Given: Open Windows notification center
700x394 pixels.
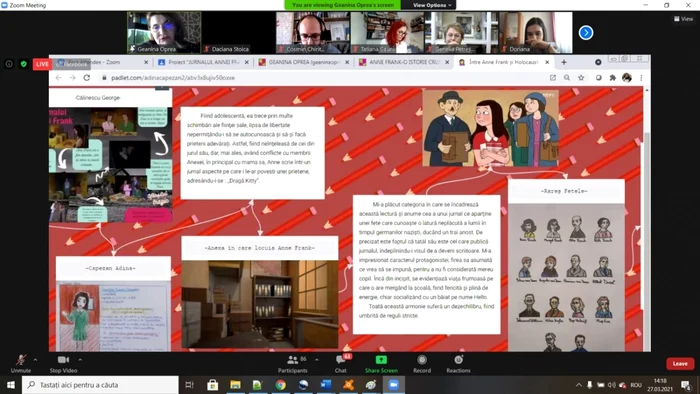Looking at the screenshot, I should (686, 385).
